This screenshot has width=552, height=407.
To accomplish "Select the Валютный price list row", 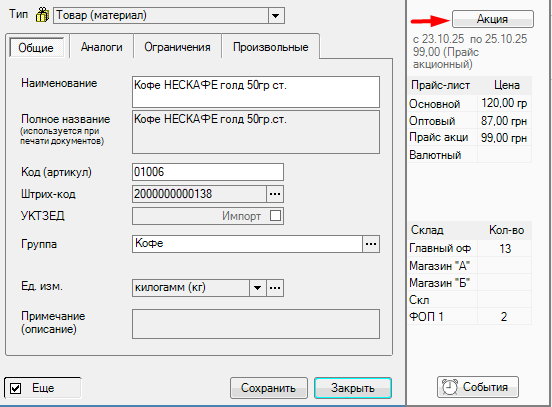I will click(470, 155).
